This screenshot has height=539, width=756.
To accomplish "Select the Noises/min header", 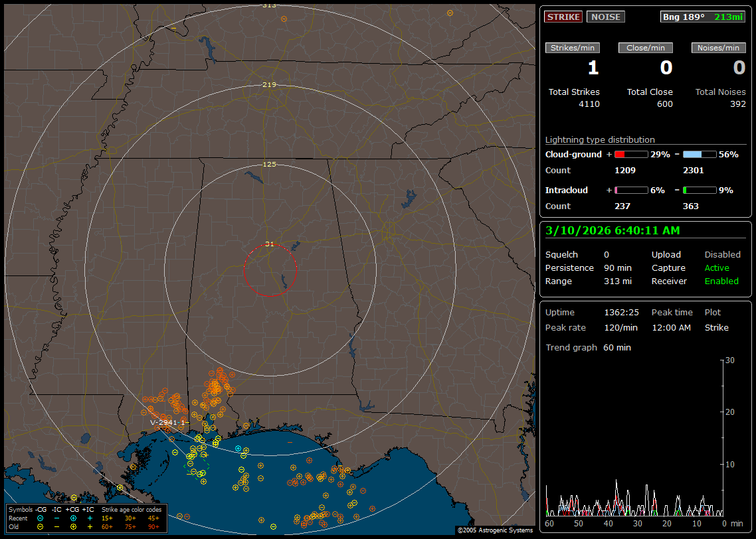I will pos(718,48).
